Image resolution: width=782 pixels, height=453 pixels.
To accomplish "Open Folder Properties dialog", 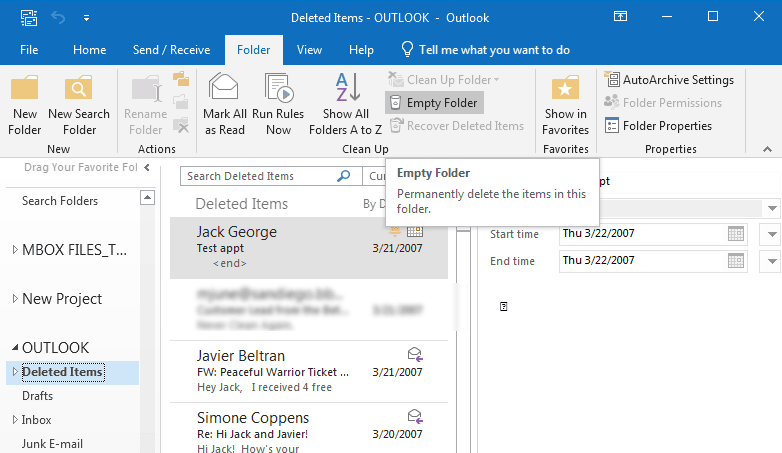I will pyautogui.click(x=658, y=126).
